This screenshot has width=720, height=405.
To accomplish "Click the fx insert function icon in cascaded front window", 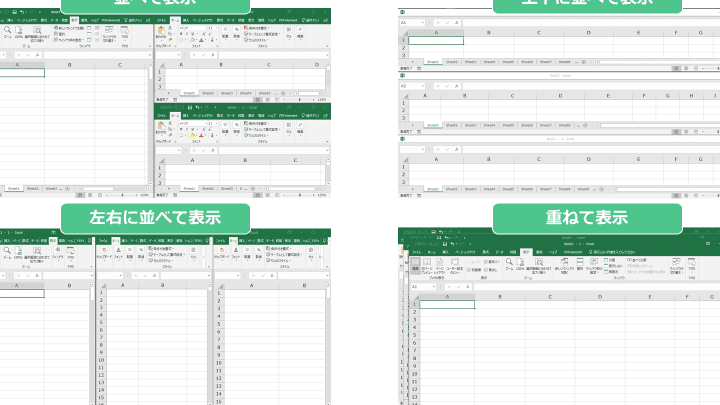I will 467,287.
